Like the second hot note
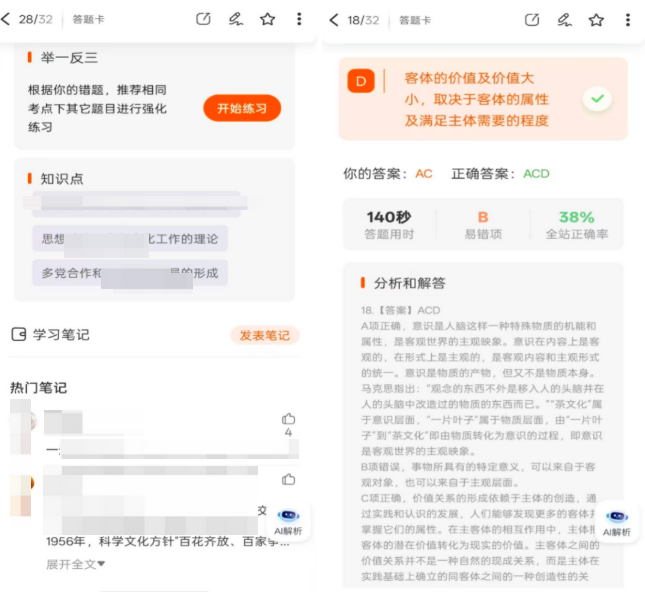645x592 pixels. pos(288,479)
